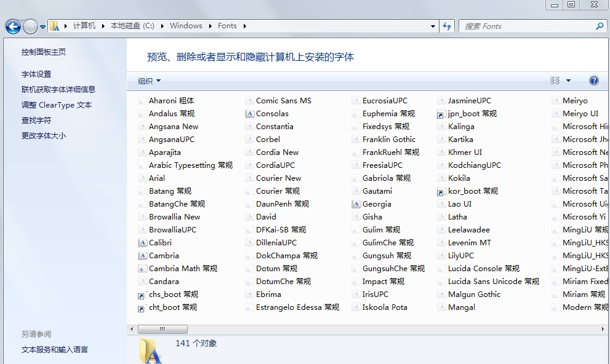Expand the arrow after Fonts breadcrumb
610x364 pixels.
[245, 26]
